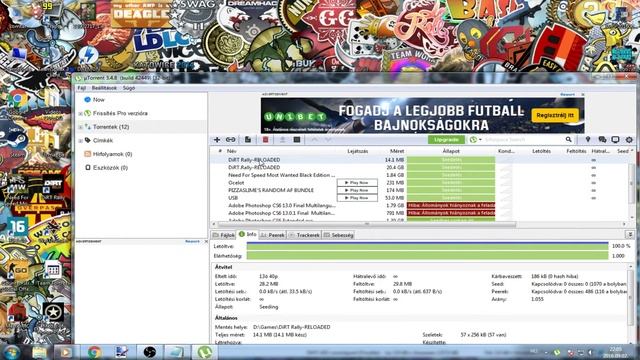Select Címkék in the sidebar
Image resolution: width=640 pixels, height=360 pixels.
point(102,140)
